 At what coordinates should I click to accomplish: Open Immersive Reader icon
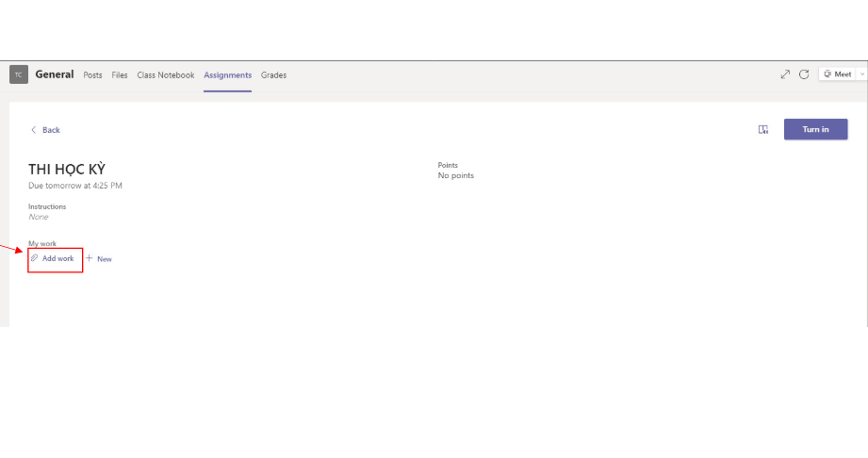coord(762,130)
